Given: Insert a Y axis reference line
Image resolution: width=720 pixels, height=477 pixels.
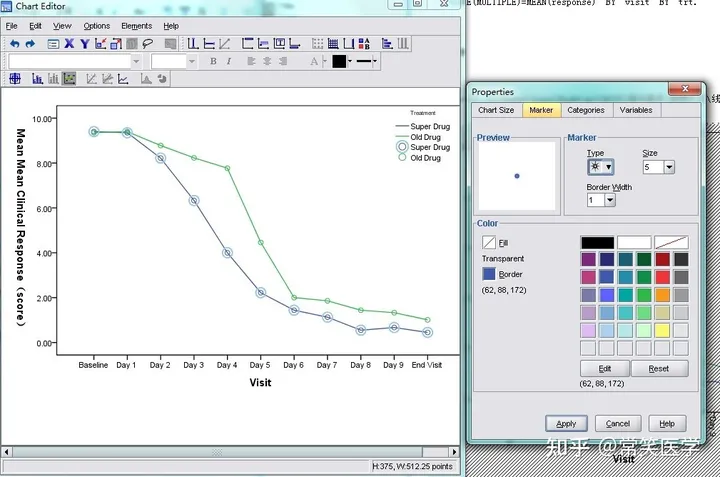Looking at the screenshot, I should pyautogui.click(x=209, y=44).
